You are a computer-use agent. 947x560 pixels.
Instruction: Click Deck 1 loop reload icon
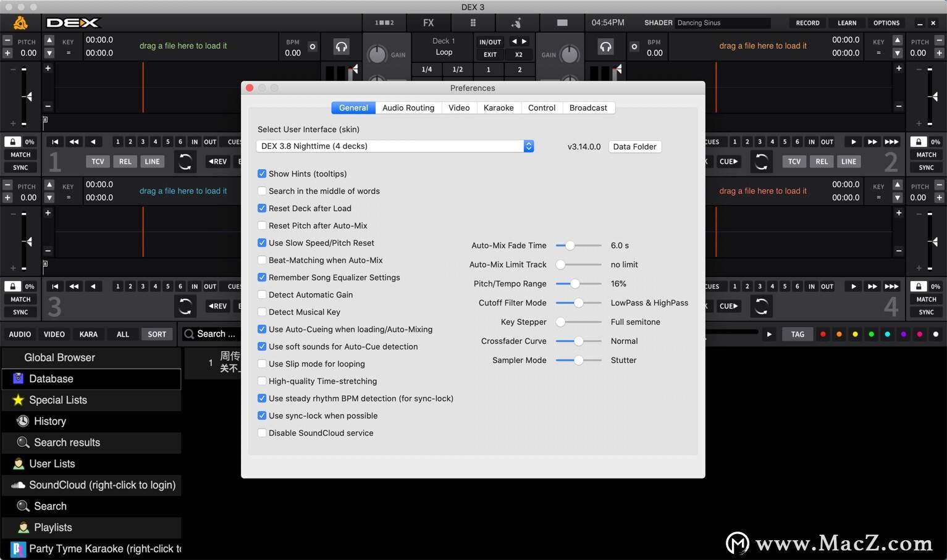click(185, 162)
